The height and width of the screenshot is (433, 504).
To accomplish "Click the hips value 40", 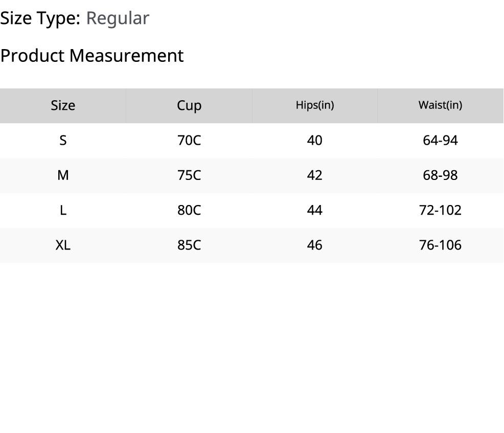I will pyautogui.click(x=315, y=140).
